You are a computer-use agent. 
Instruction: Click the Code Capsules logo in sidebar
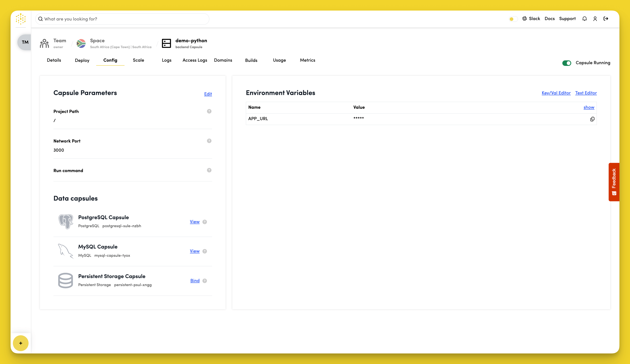(21, 19)
